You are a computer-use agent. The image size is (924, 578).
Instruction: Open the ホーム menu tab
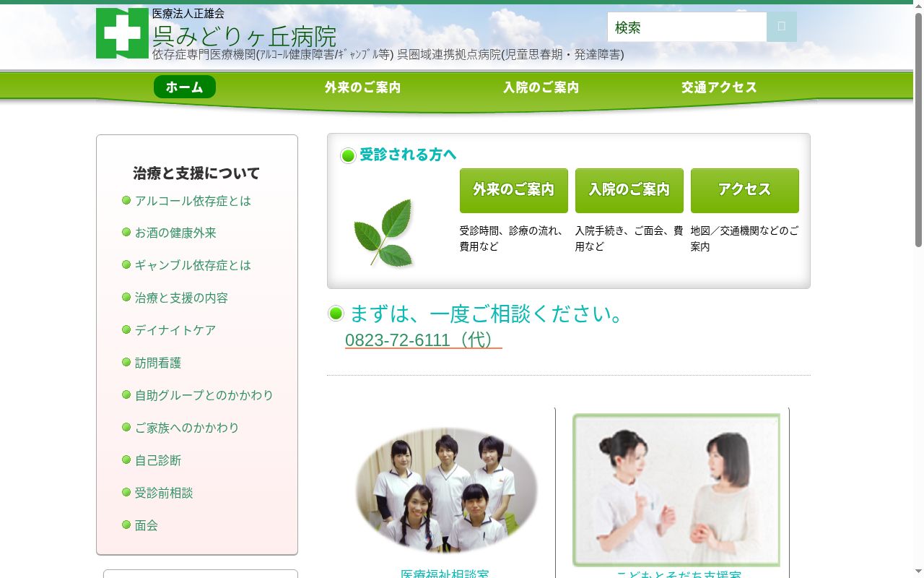coord(185,87)
